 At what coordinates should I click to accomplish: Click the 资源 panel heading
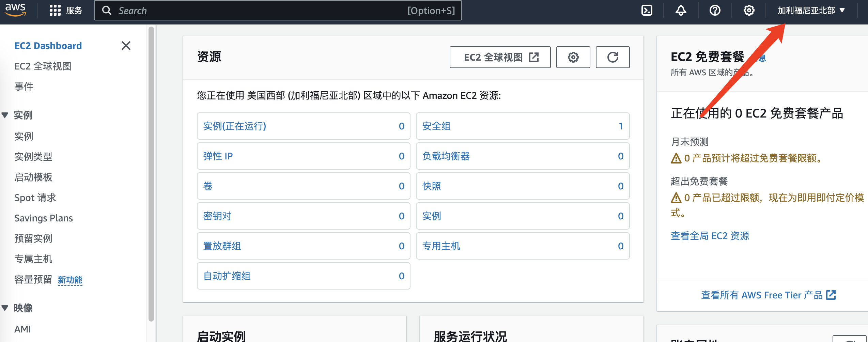click(209, 57)
